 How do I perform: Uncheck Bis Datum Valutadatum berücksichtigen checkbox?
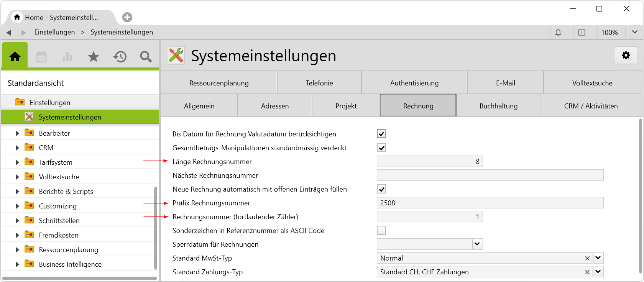pos(381,134)
